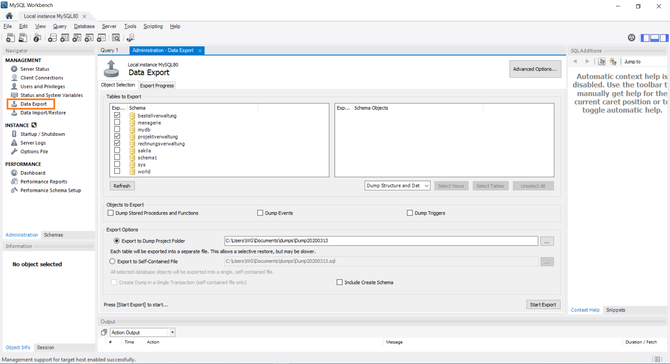Create a new SQL tab via toolbar
The height and width of the screenshot is (364, 670).
10,38
